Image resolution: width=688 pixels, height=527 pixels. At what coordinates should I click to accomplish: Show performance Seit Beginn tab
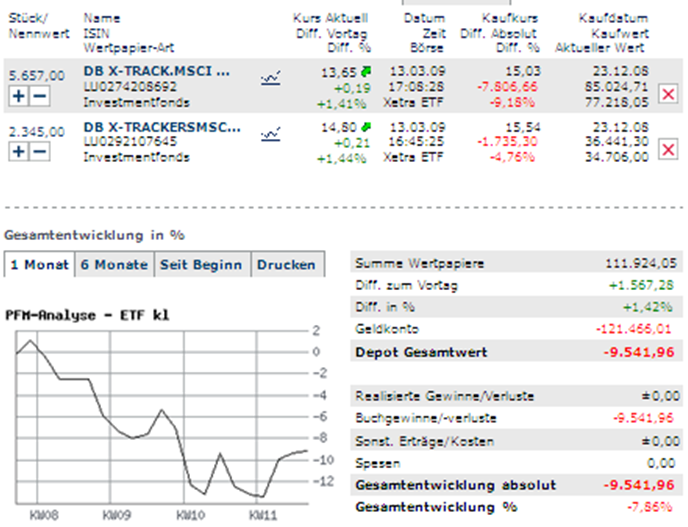click(x=202, y=265)
